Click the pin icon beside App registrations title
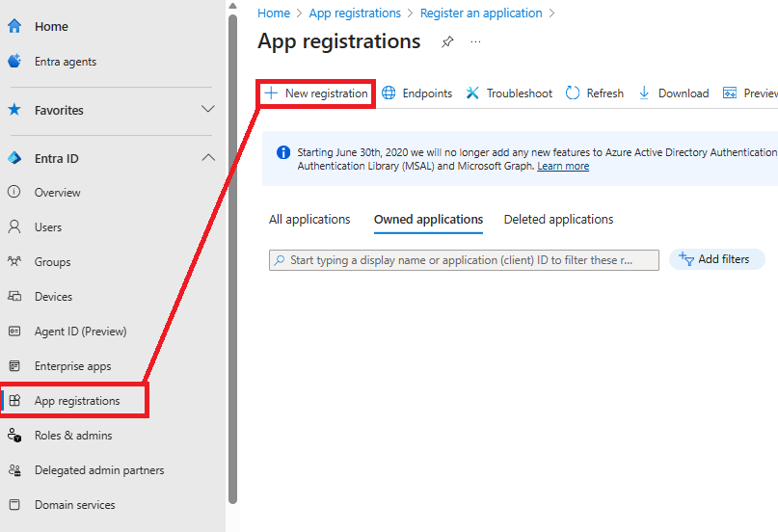Image resolution: width=778 pixels, height=532 pixels. [447, 42]
